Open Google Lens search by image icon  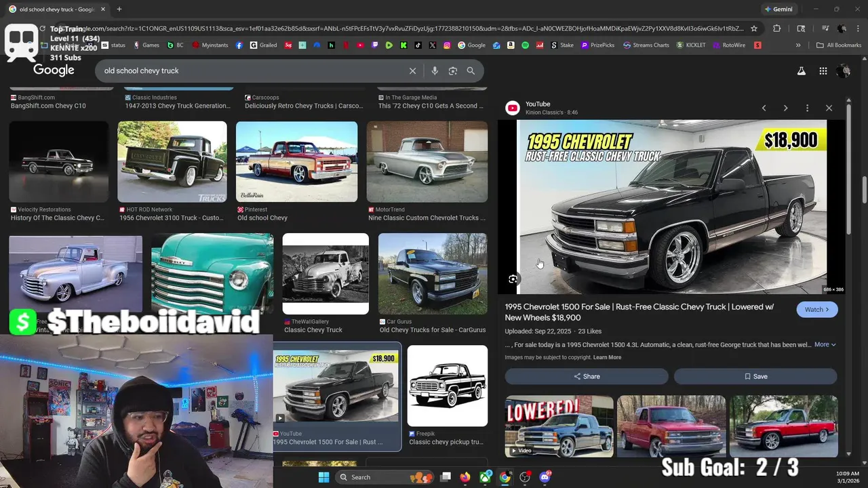tap(453, 70)
